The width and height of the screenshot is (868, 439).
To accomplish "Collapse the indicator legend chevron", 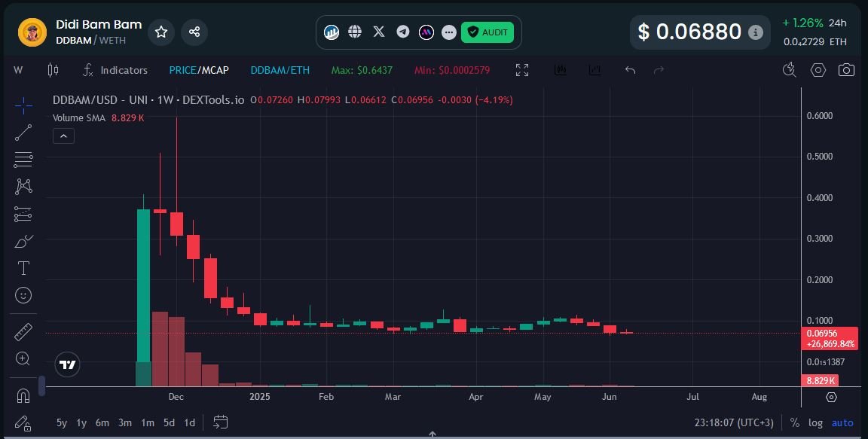I will coord(63,136).
